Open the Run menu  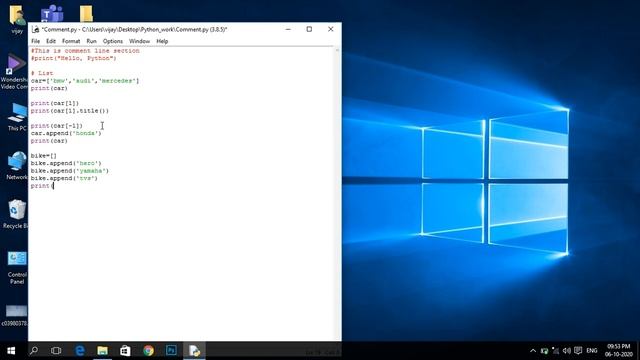[x=91, y=41]
